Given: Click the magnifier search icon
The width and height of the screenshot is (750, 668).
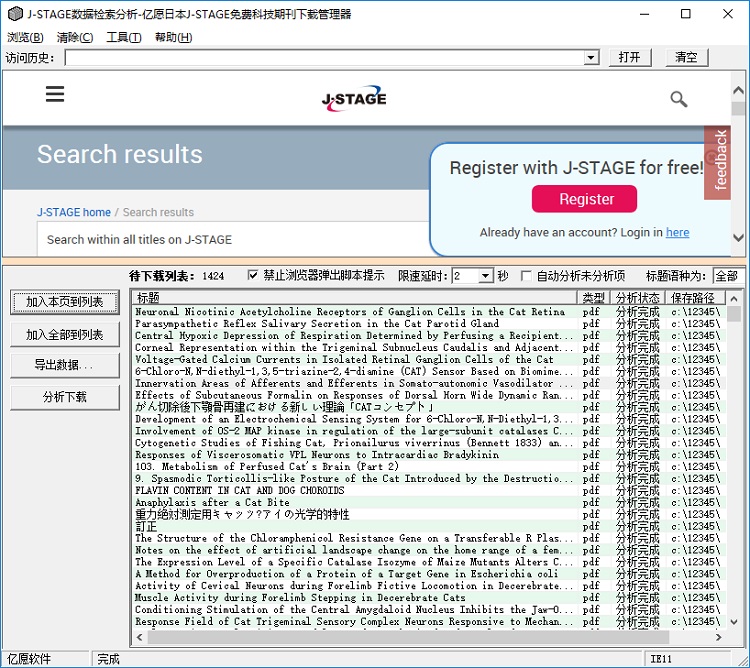Looking at the screenshot, I should tap(678, 99).
